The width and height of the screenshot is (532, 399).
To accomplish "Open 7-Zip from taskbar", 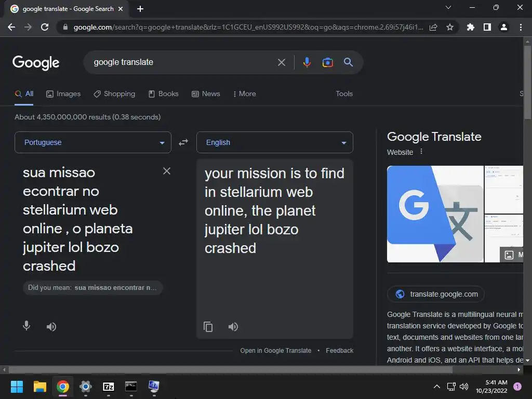I will click(x=108, y=387).
